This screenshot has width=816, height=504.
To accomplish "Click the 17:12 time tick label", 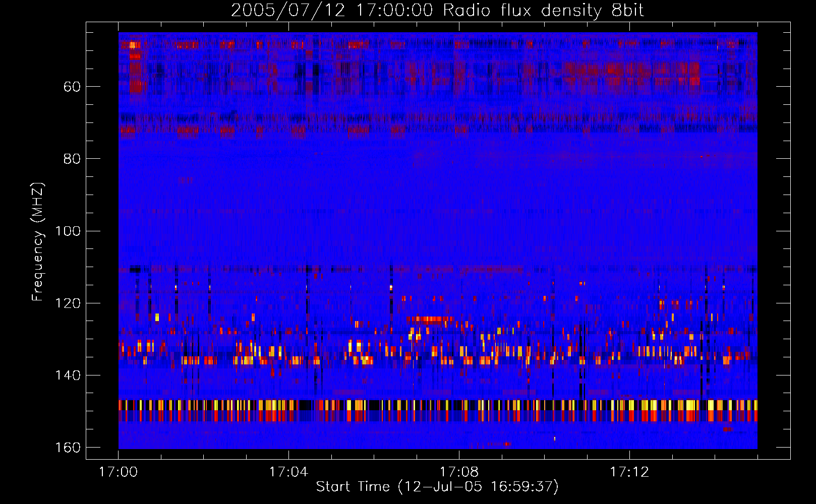I will pyautogui.click(x=629, y=472).
